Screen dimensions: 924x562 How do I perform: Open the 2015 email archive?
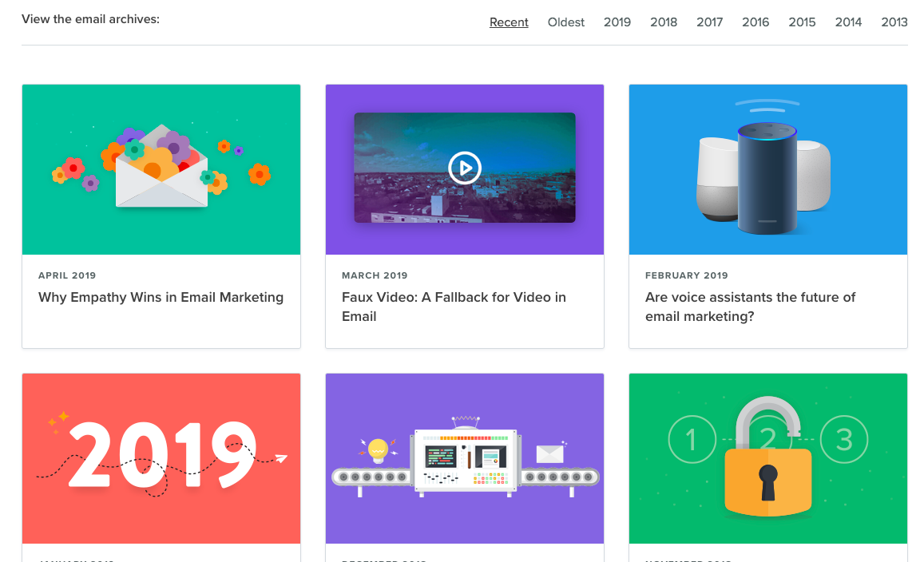tap(802, 22)
